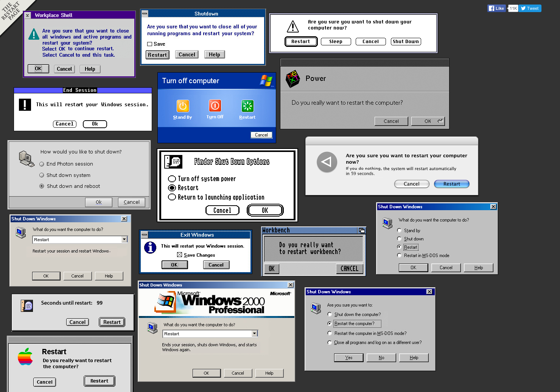Click the Finder talking-face icon in Shut Down Options

(173, 162)
